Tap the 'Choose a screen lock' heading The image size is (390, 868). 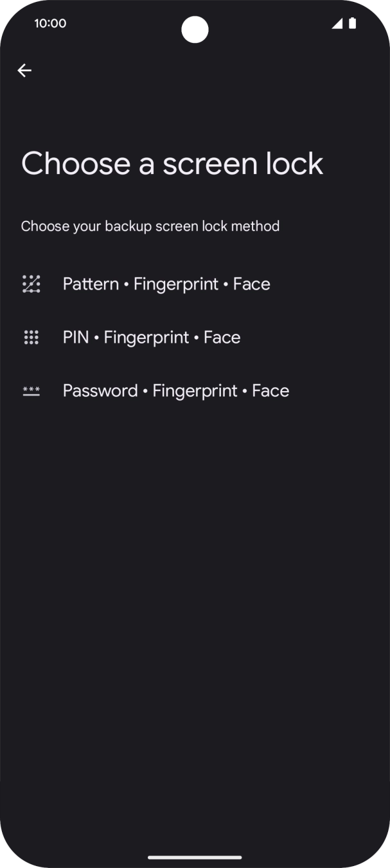click(172, 162)
